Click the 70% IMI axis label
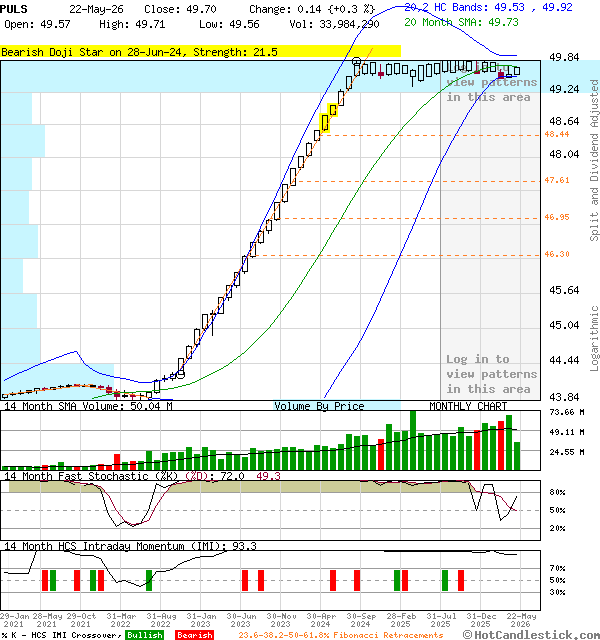 557,568
